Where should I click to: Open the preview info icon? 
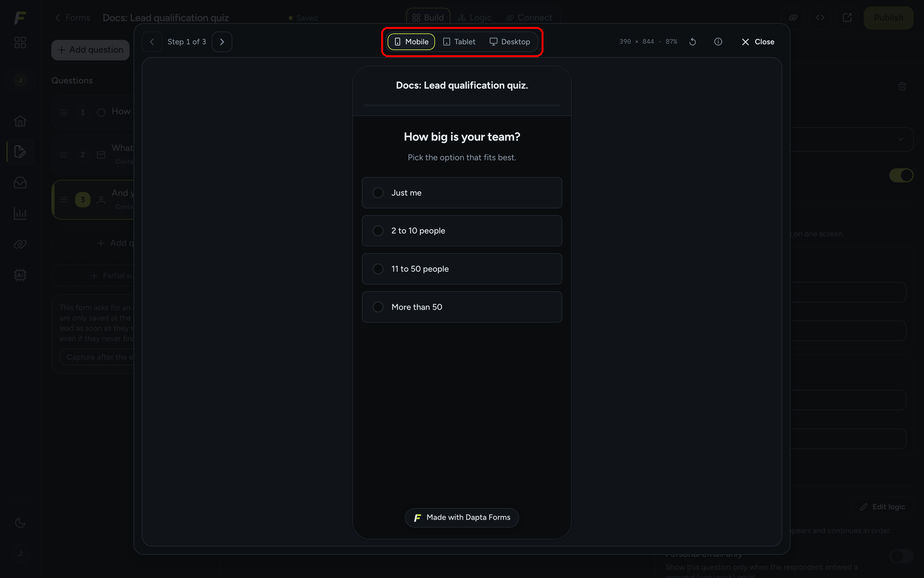pyautogui.click(x=718, y=42)
